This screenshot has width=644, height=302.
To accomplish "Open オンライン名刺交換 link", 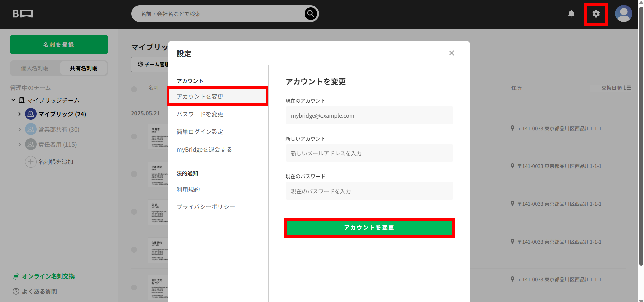I will click(x=48, y=276).
